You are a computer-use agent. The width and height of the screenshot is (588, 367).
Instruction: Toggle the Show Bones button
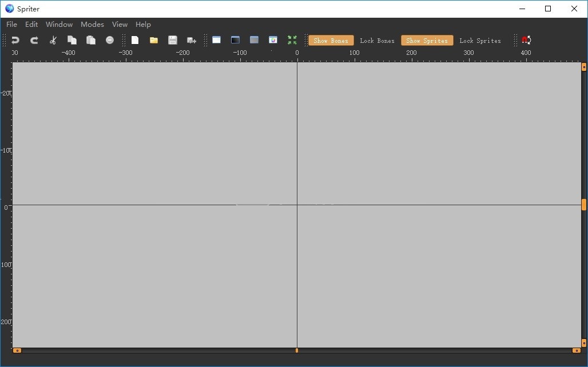[x=331, y=41]
